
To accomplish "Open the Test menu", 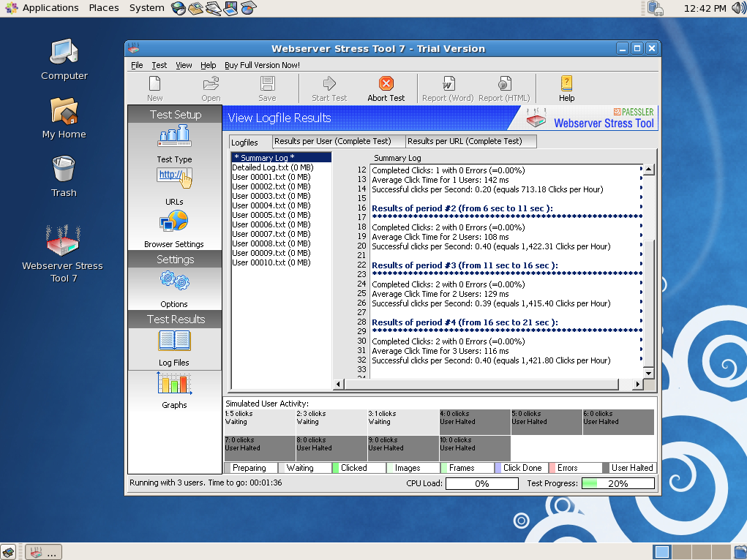I will (159, 65).
